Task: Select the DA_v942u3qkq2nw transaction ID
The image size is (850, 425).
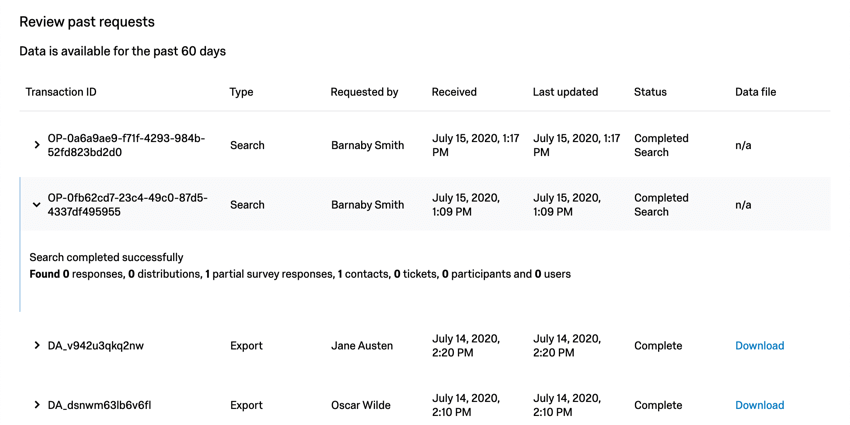Action: (96, 346)
